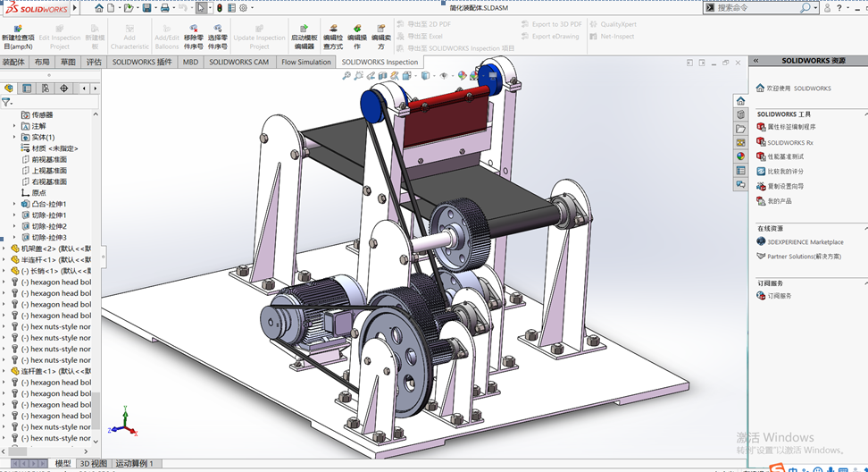Click 选择零件序号 tool
The width and height of the screenshot is (868, 472).
218,38
